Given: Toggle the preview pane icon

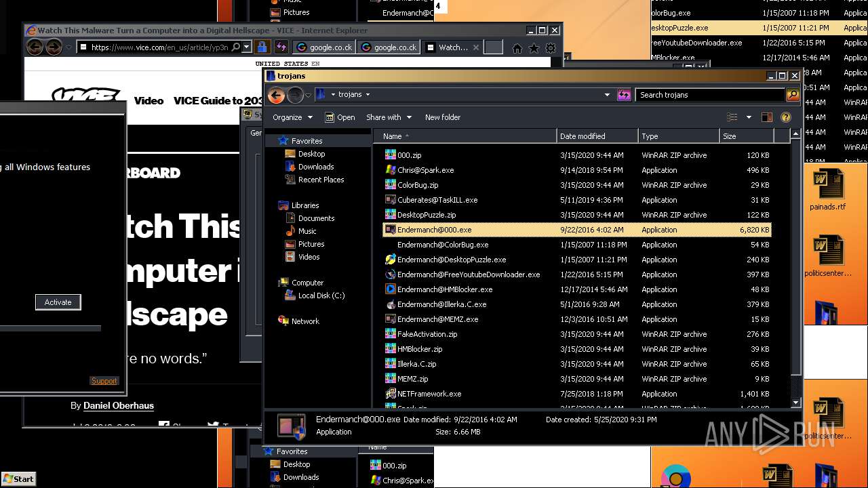Looking at the screenshot, I should tap(767, 117).
